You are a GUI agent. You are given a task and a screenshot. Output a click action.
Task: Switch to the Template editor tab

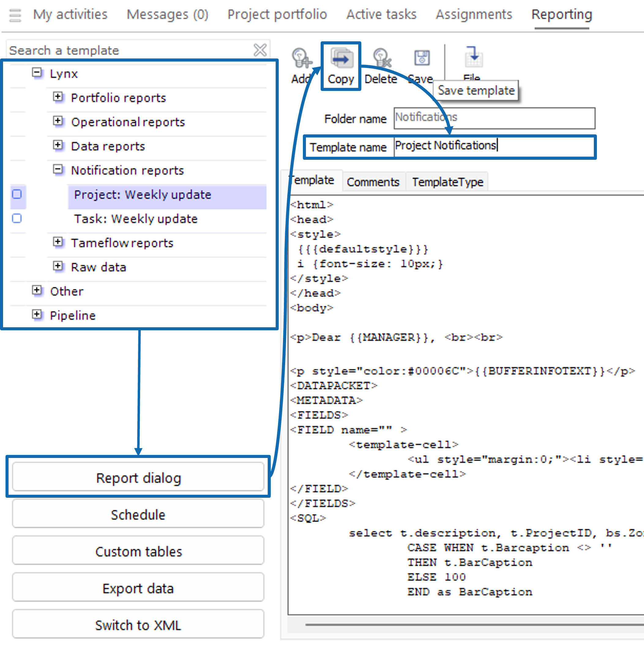(x=312, y=181)
